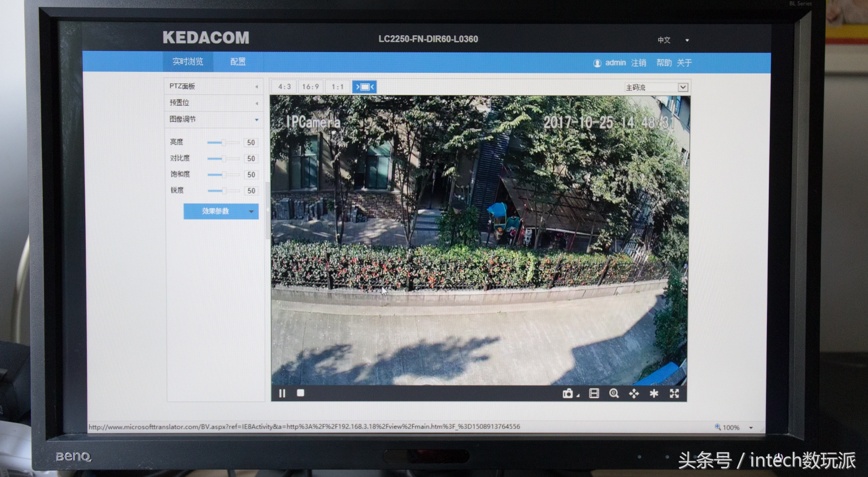Activate the digital zoom magnifier icon
The width and height of the screenshot is (868, 477).
(614, 394)
